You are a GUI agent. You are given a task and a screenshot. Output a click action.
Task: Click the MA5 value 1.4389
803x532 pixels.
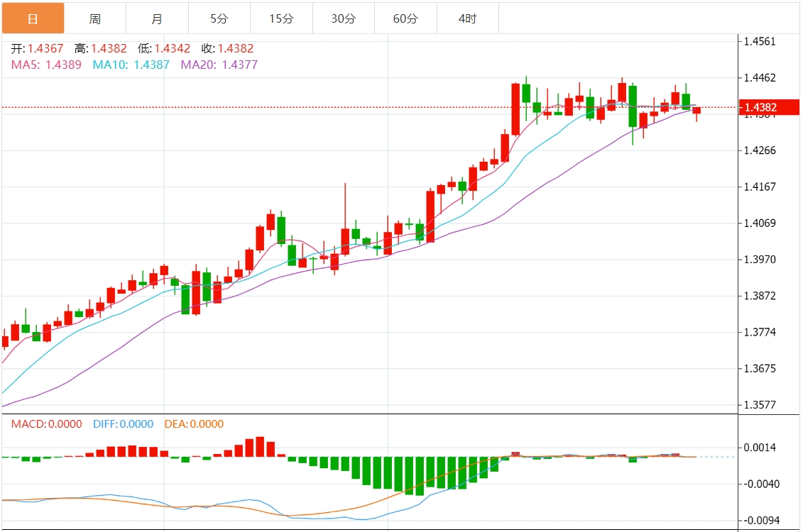[x=46, y=65]
